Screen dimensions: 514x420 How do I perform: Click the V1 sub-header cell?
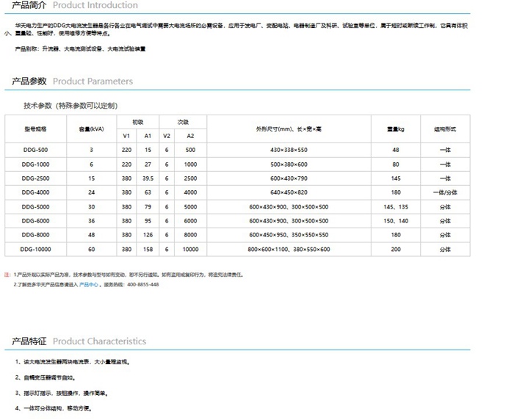coord(126,136)
